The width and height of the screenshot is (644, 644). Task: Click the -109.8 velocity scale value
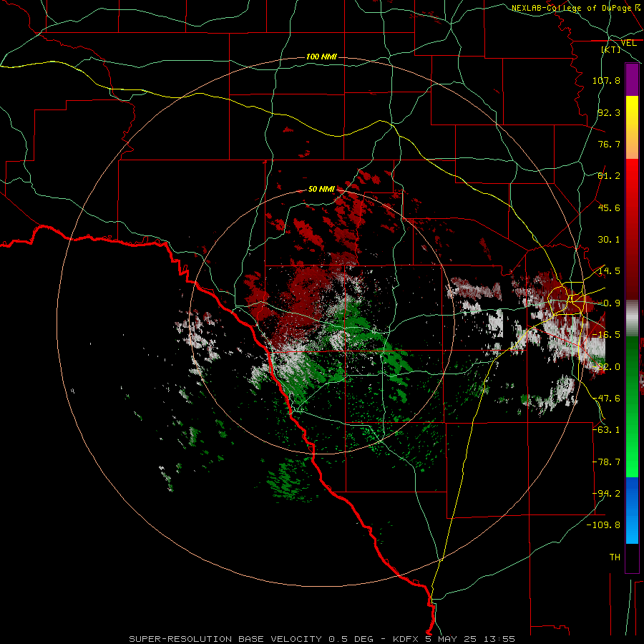tap(604, 525)
